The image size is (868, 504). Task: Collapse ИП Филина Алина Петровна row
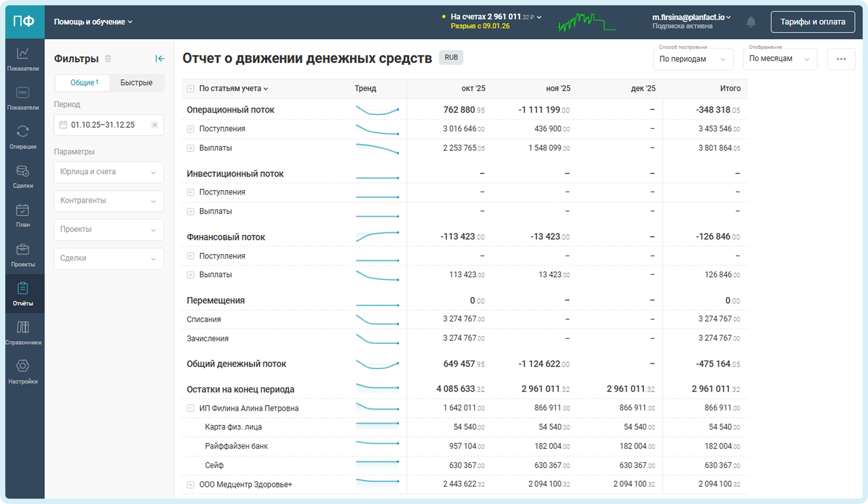point(191,408)
